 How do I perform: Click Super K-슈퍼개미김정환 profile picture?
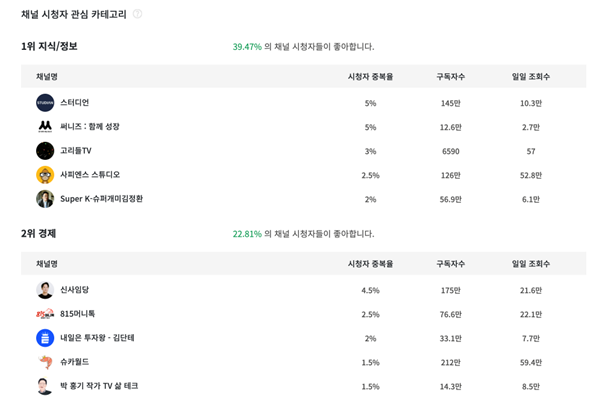click(x=45, y=199)
